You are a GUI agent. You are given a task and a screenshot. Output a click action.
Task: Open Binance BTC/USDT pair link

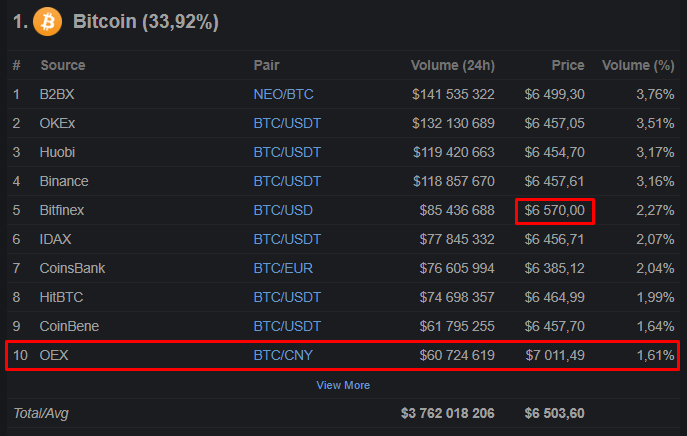pyautogui.click(x=287, y=181)
